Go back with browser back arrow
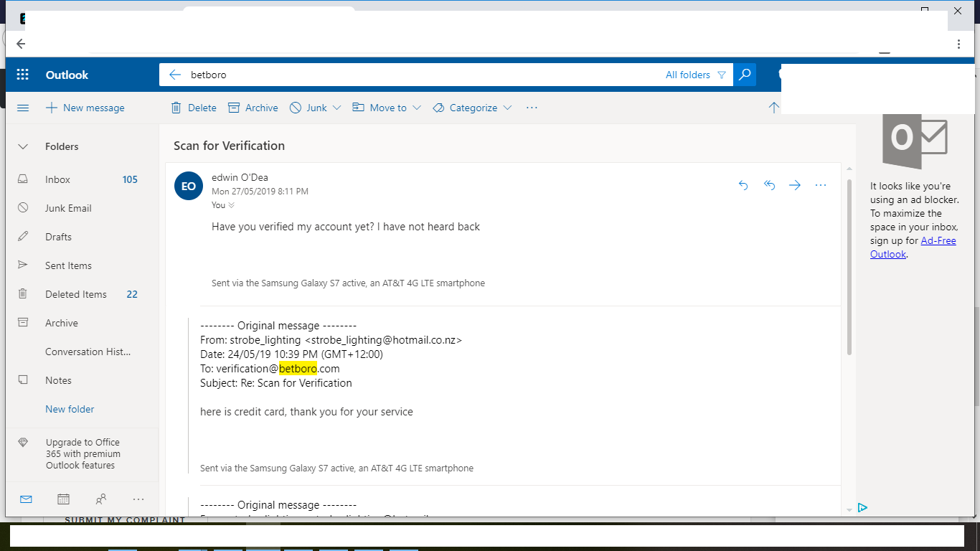This screenshot has height=551, width=980. pyautogui.click(x=21, y=44)
